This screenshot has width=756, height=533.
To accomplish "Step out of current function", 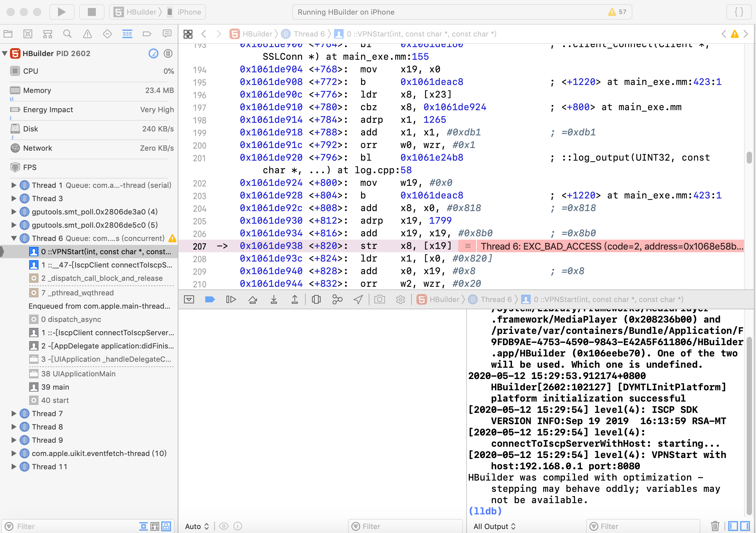I will tap(294, 299).
